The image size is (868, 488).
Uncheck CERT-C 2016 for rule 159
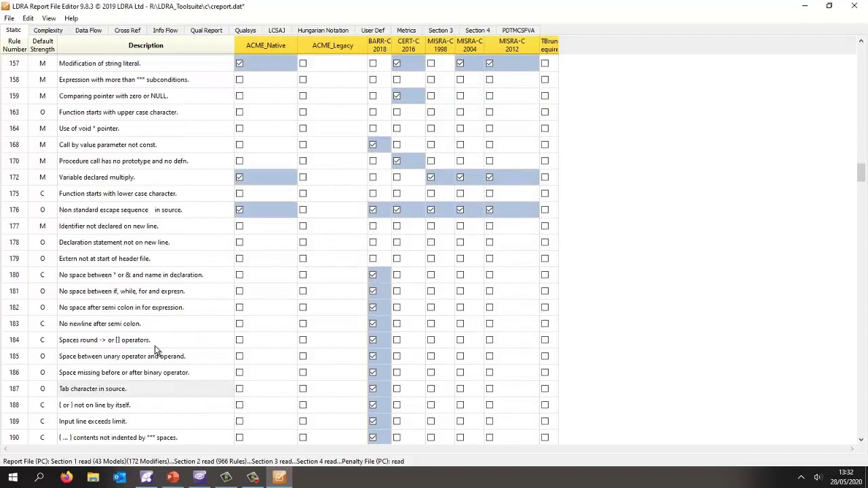[x=397, y=96]
